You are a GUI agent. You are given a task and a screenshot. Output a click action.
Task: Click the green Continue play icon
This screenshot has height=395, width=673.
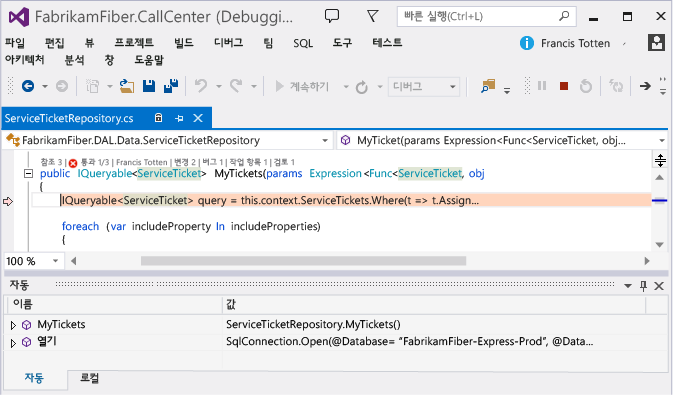pos(279,86)
